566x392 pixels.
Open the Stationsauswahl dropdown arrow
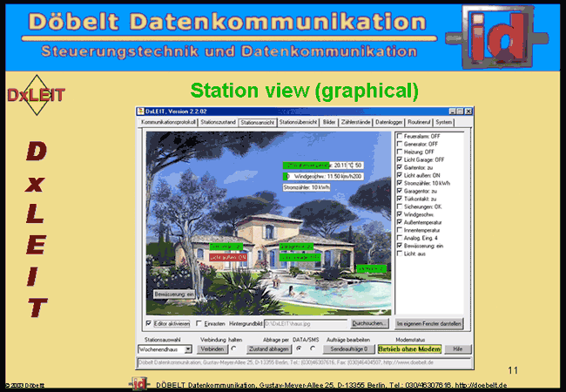(188, 349)
